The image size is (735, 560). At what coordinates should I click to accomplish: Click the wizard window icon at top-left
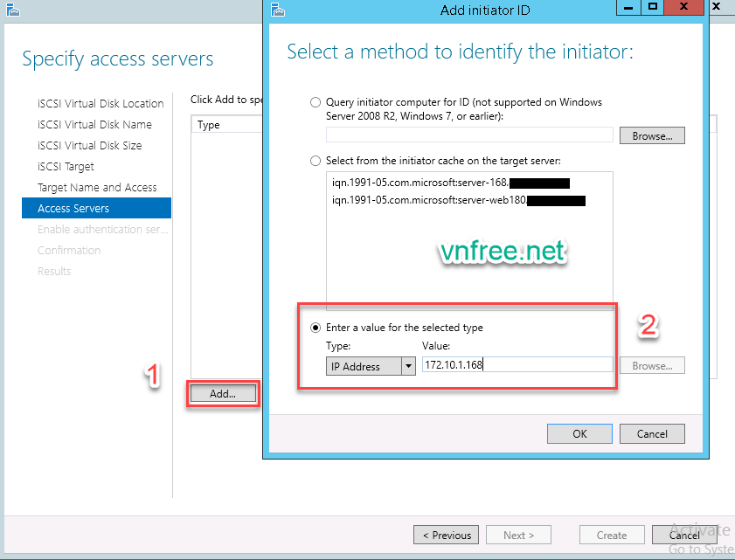point(10,10)
